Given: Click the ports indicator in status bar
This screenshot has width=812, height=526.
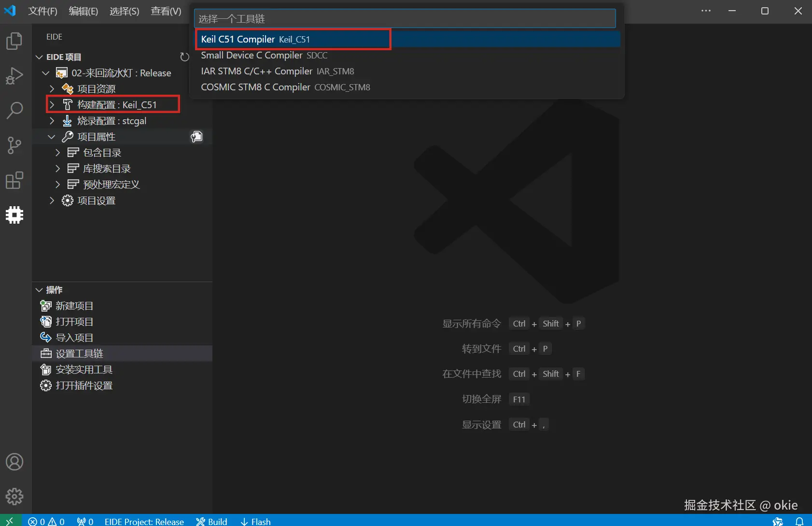Looking at the screenshot, I should pyautogui.click(x=85, y=521).
